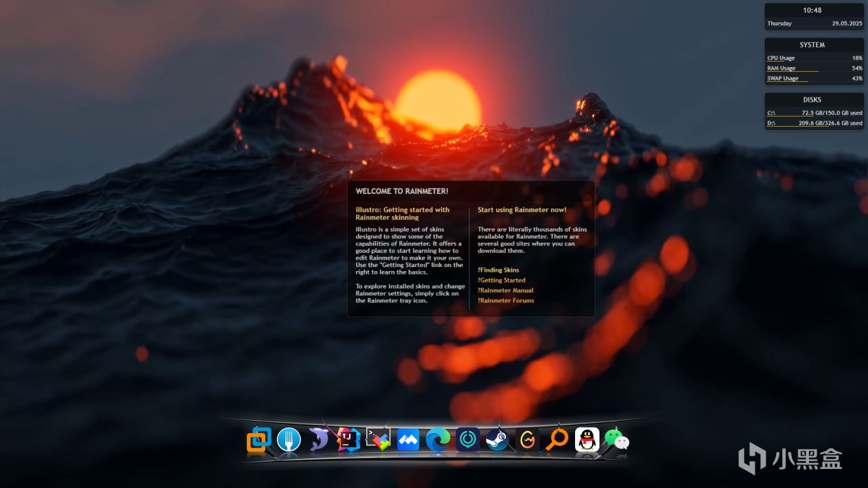Viewport: 868px width, 488px height.
Task: Open VMware Workstation from the dock
Action: click(258, 440)
